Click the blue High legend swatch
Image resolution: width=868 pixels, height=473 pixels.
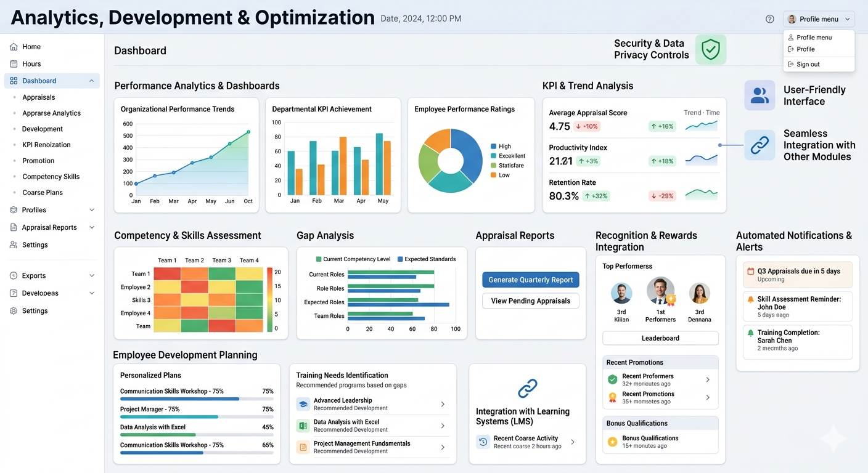point(493,147)
